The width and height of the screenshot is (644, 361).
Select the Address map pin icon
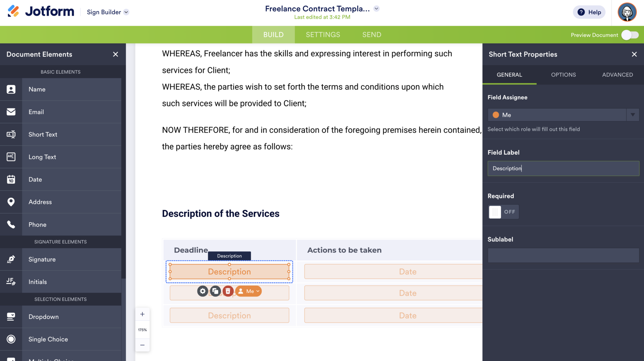(11, 202)
